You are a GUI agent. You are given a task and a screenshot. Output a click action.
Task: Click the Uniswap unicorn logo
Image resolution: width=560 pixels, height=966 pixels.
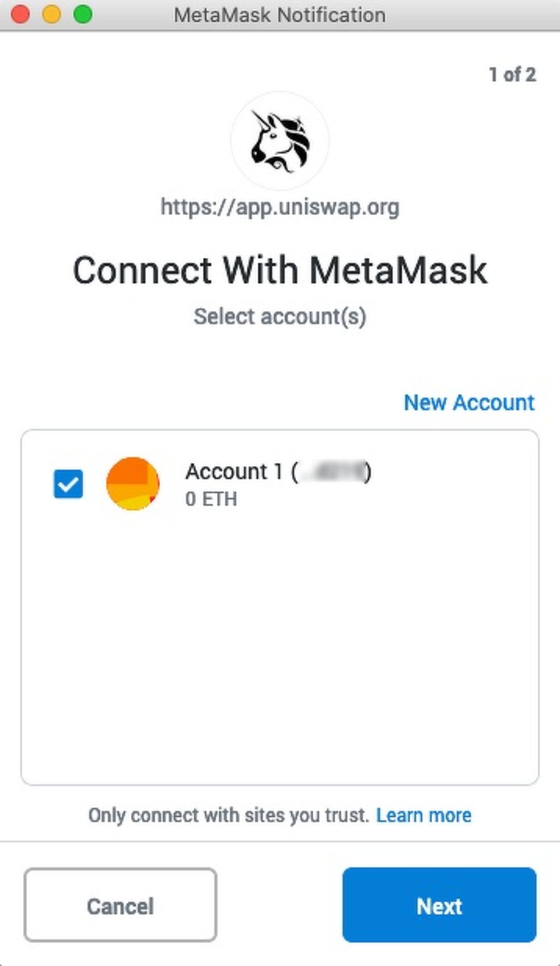point(280,141)
